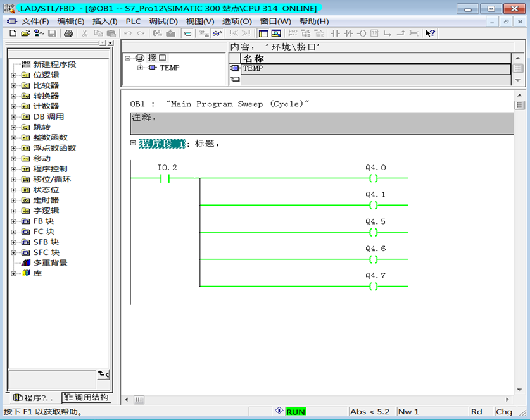Switch to the 调用结构 tab
Screen dimensions: 530x420
(86, 398)
